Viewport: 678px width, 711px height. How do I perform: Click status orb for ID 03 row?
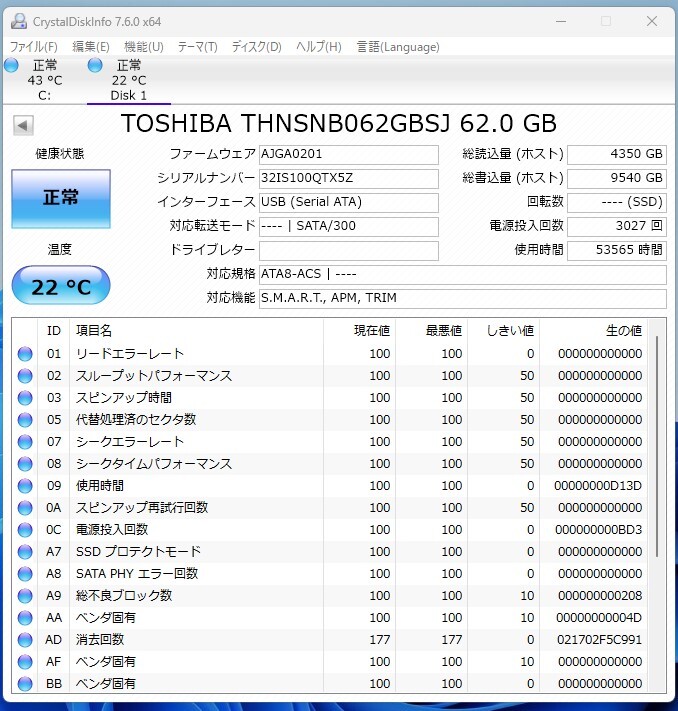pyautogui.click(x=25, y=398)
